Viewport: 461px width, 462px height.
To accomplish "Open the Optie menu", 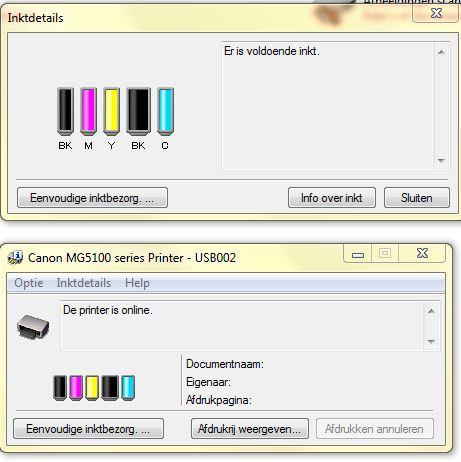I will pyautogui.click(x=29, y=283).
